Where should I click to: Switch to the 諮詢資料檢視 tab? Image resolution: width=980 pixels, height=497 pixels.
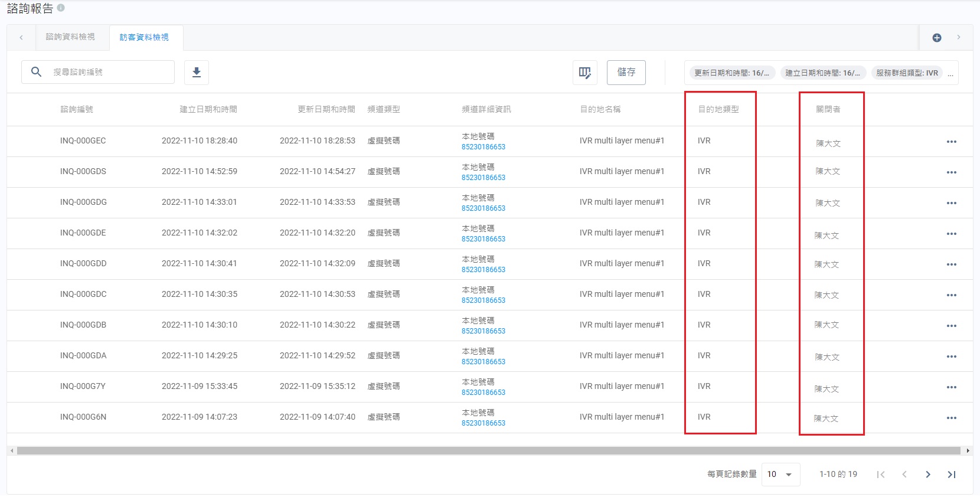(70, 37)
